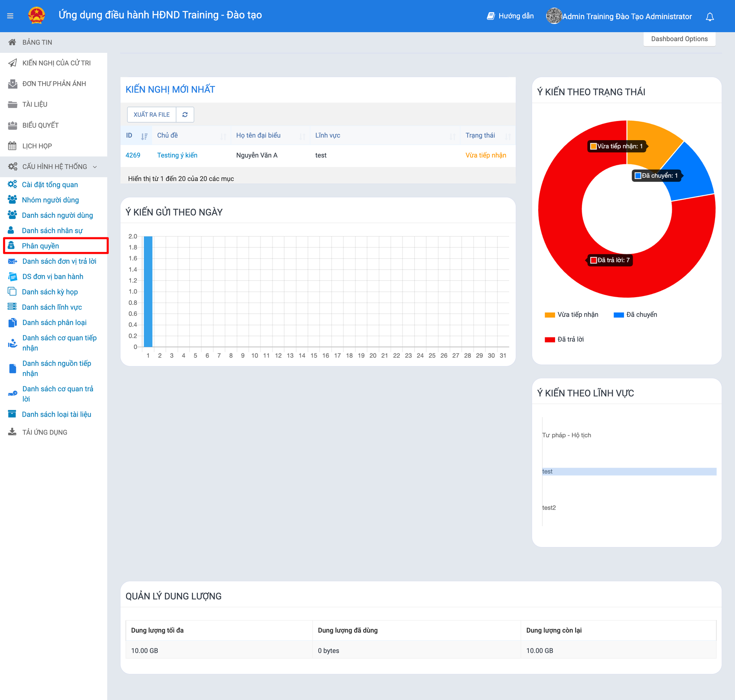Click the refresh icon next to Xuất ra file
Viewport: 735px width, 700px height.
coord(185,114)
